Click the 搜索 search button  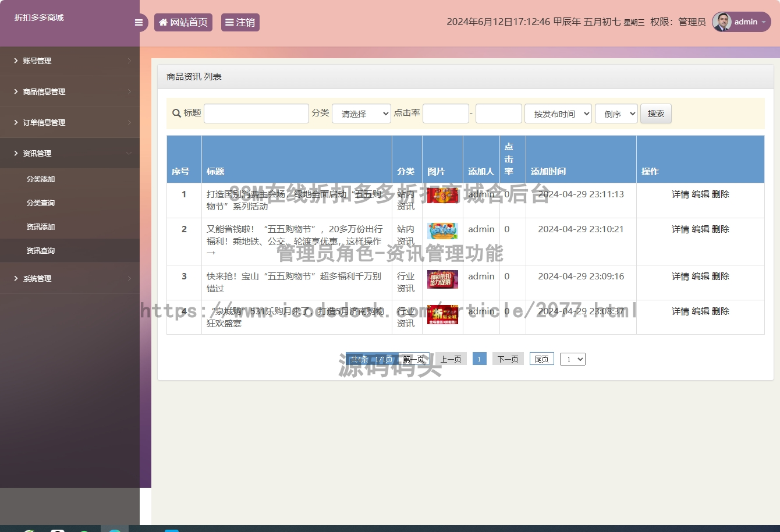[656, 114]
